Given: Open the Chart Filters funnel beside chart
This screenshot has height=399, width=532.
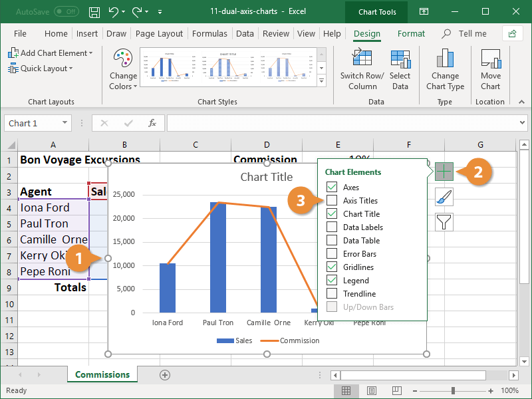Looking at the screenshot, I should 444,221.
